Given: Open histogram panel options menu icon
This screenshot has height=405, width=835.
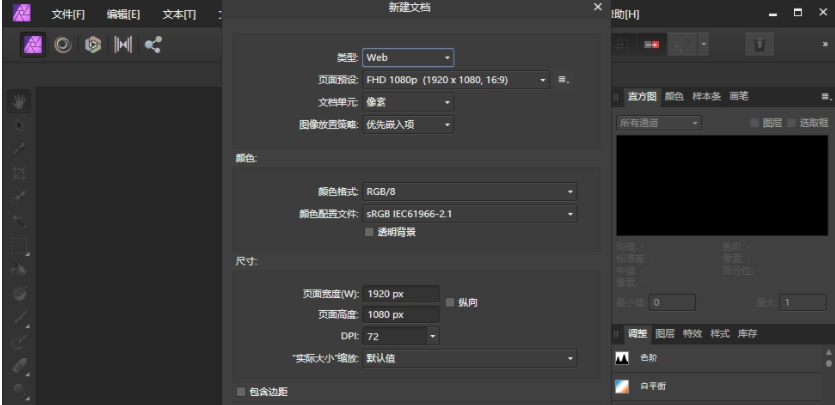Looking at the screenshot, I should click(x=826, y=97).
